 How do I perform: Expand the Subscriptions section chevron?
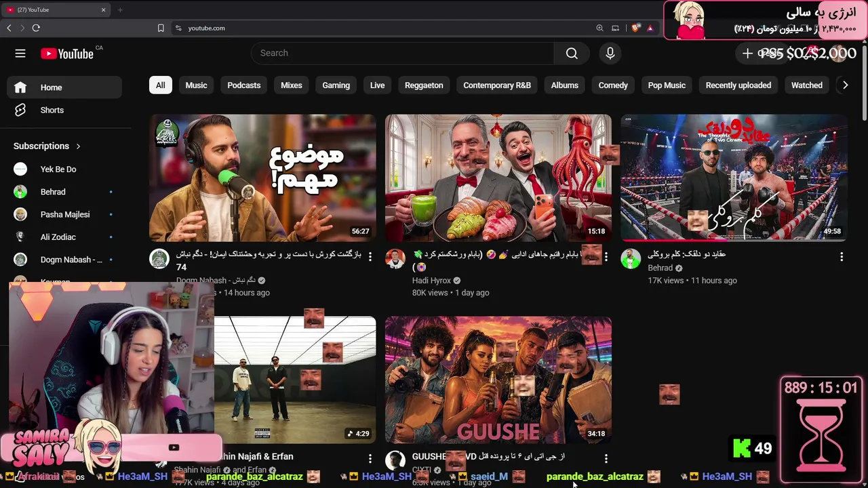point(78,146)
